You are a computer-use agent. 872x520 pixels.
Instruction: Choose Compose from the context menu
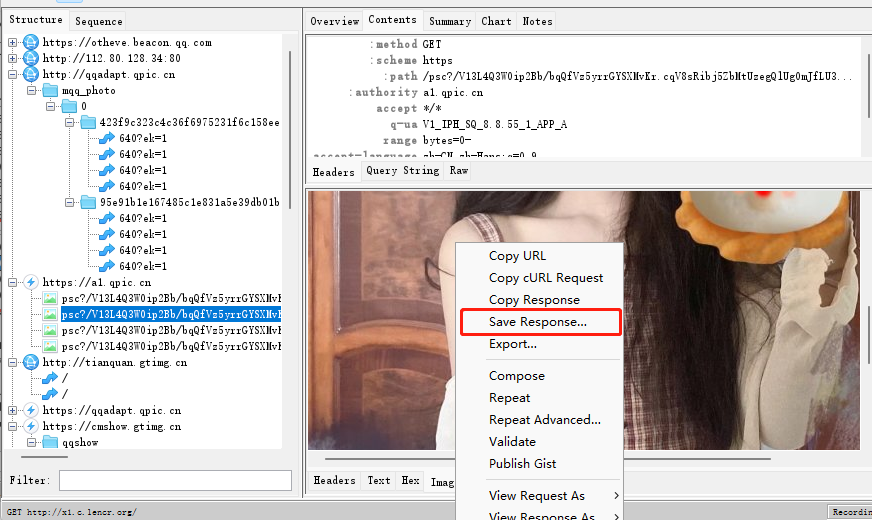(539, 376)
